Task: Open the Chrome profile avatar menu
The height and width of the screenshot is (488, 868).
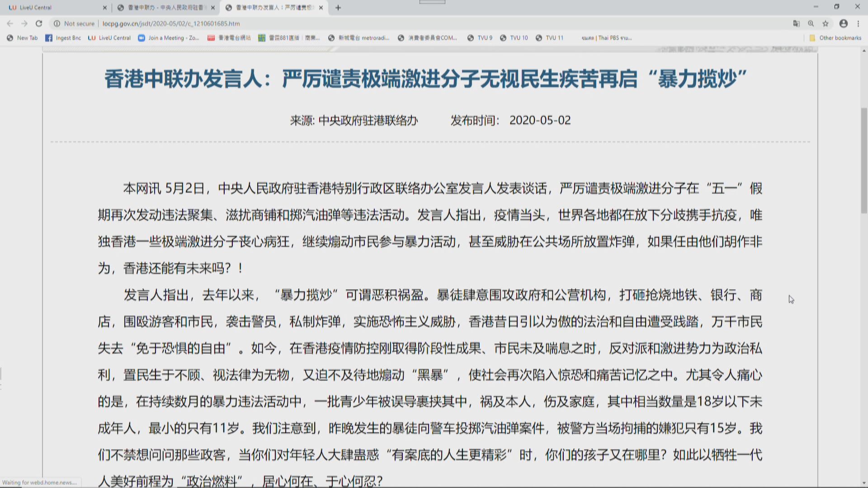Action: click(844, 23)
